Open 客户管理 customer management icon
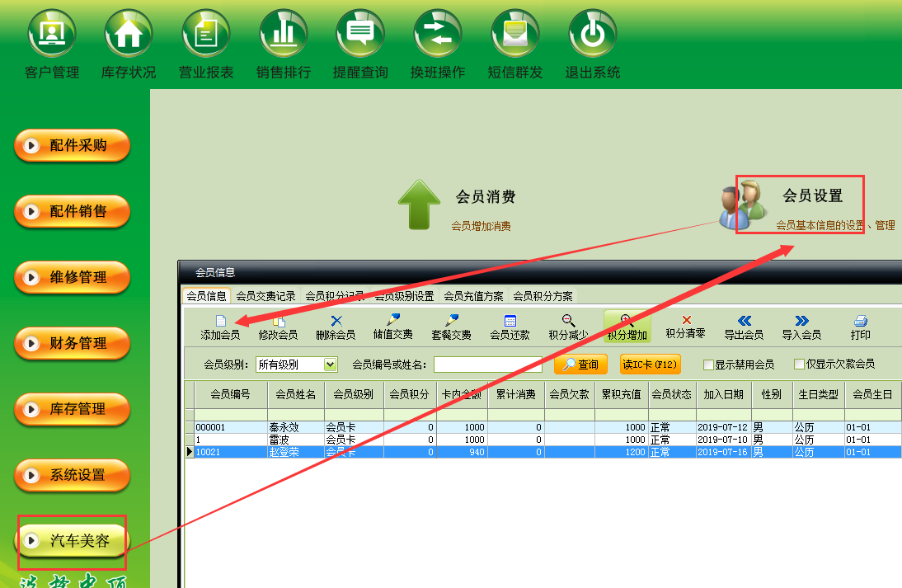Image resolution: width=902 pixels, height=588 pixels. tap(52, 33)
